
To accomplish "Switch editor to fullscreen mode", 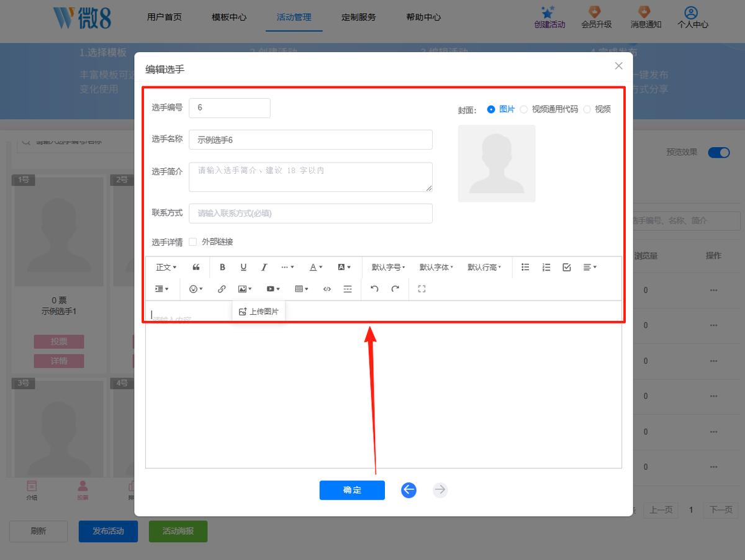I will (422, 289).
